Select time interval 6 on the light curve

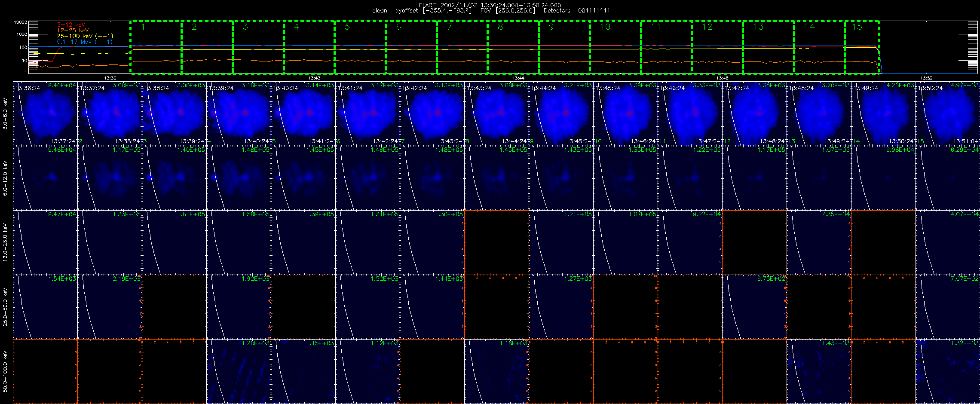(411, 47)
